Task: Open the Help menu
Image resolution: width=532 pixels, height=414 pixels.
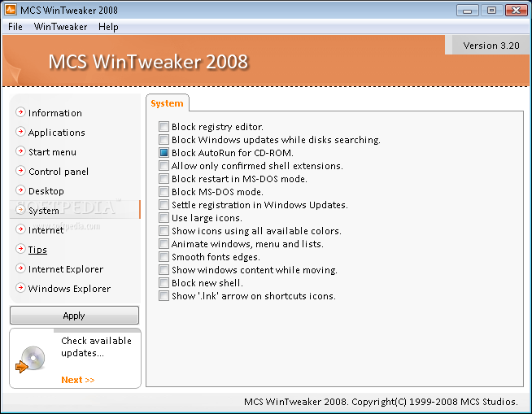Action: 108,27
